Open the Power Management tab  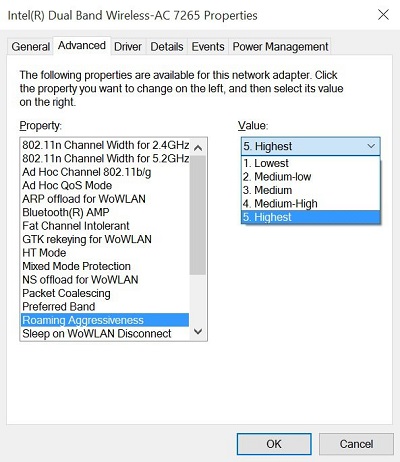tap(280, 47)
